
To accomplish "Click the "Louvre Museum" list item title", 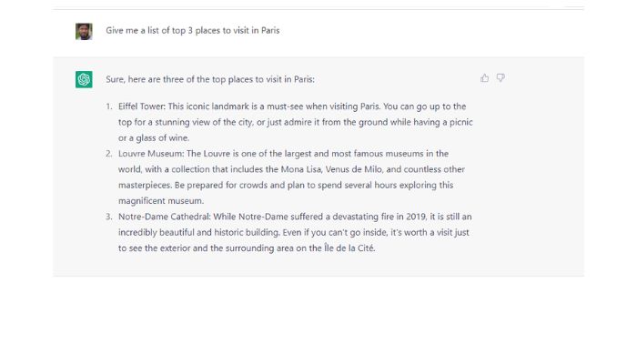I will [x=151, y=154].
